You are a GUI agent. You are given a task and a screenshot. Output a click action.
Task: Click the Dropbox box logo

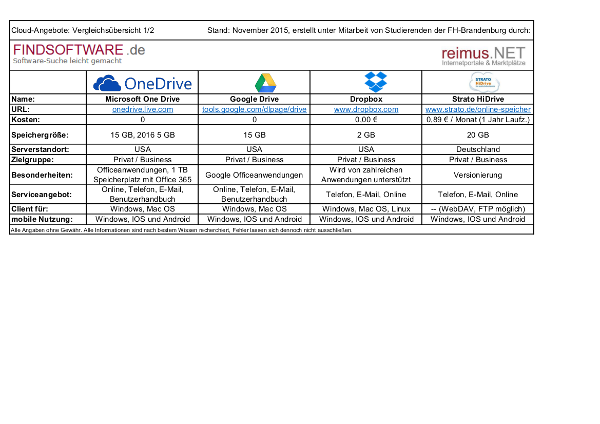375,82
